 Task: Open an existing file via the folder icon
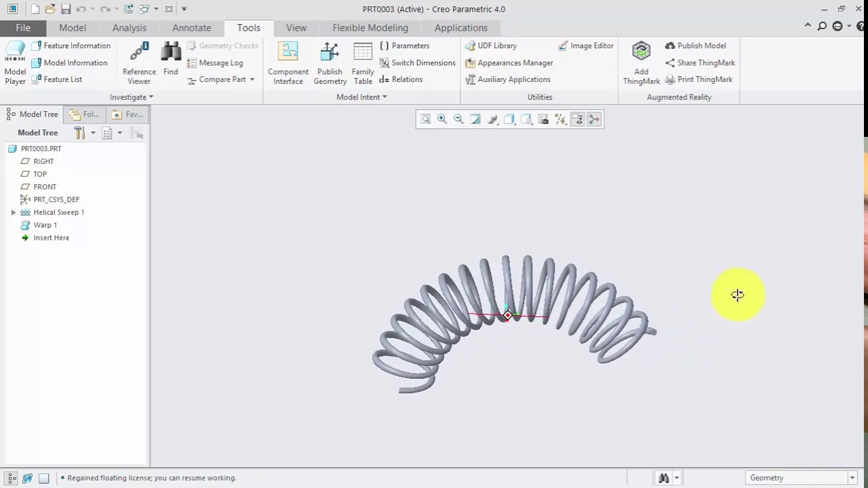click(50, 9)
